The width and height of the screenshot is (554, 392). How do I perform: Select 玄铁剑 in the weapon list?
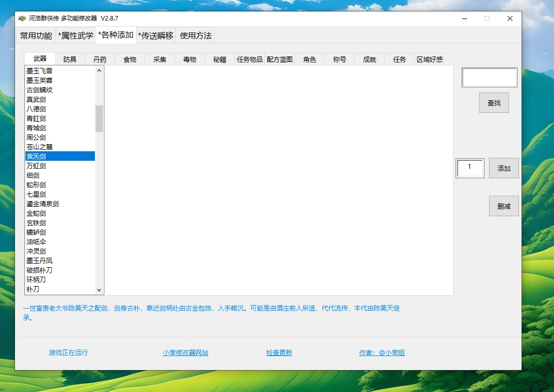60,223
